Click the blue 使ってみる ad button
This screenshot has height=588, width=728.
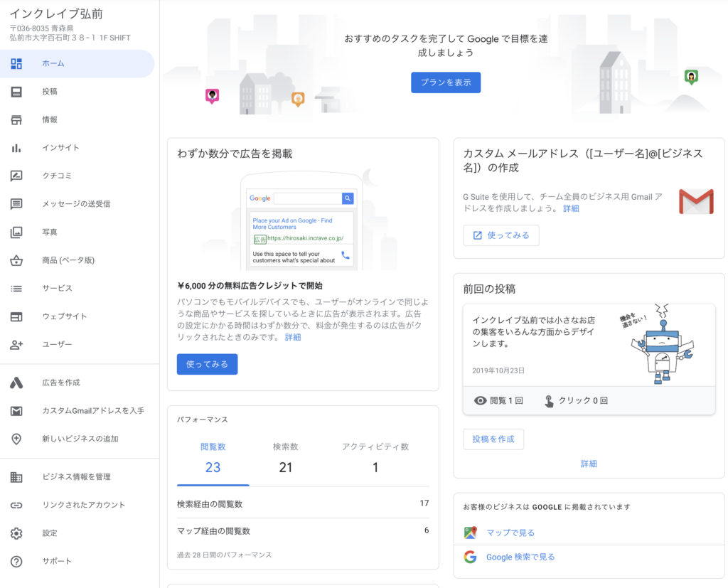[207, 364]
